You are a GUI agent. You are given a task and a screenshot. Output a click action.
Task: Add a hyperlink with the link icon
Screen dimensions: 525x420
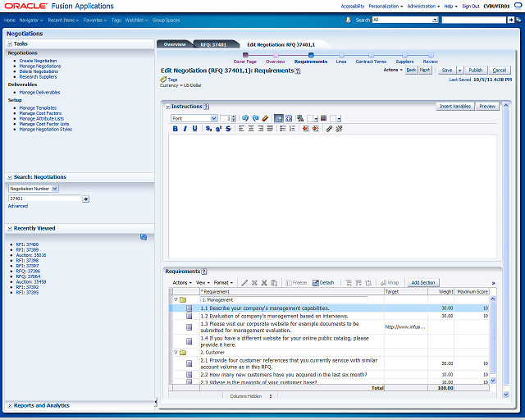click(x=329, y=129)
